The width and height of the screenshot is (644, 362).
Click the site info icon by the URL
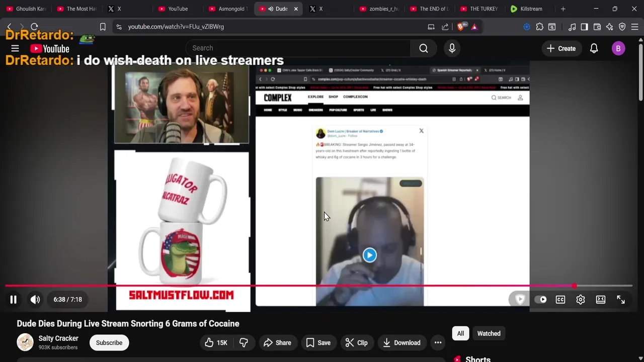tap(119, 27)
